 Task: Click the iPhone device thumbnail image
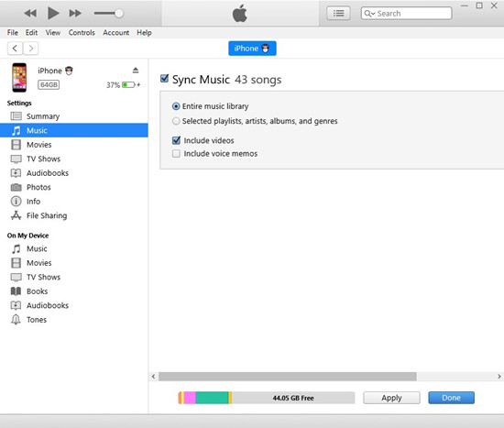coord(19,78)
